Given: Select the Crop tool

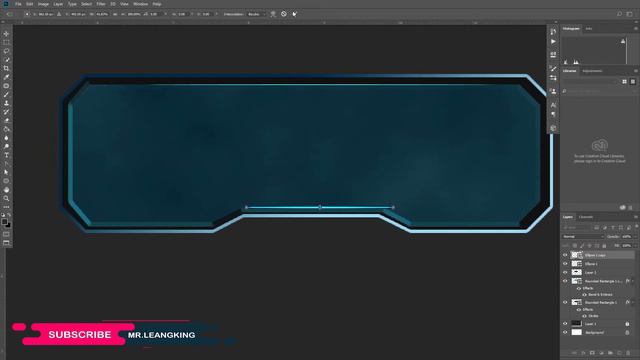Looking at the screenshot, I should coord(6,68).
